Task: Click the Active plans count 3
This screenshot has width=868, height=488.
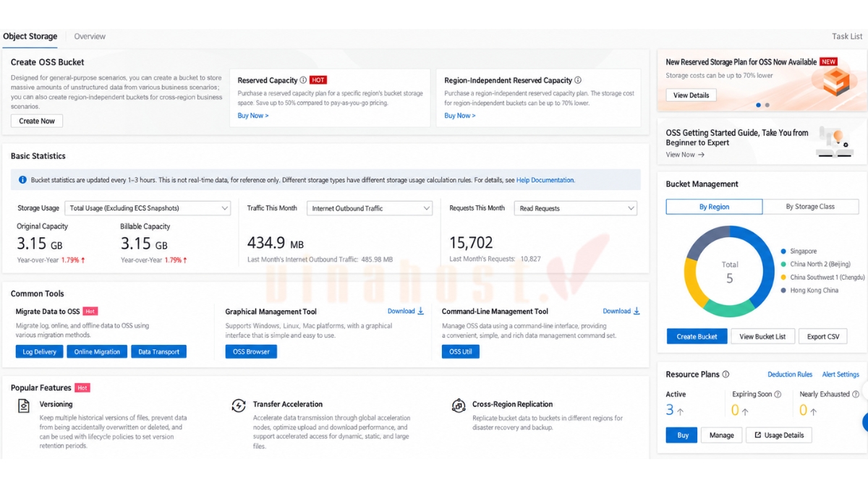Action: pyautogui.click(x=670, y=411)
